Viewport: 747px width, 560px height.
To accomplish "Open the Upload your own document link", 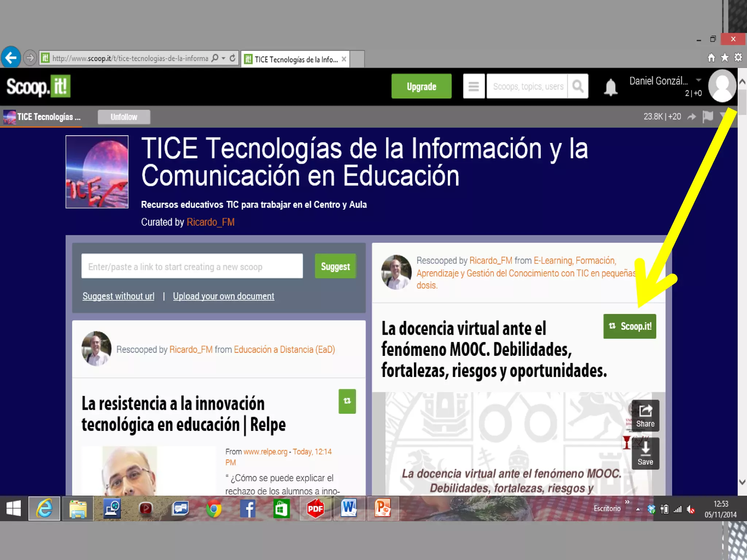I will [223, 296].
